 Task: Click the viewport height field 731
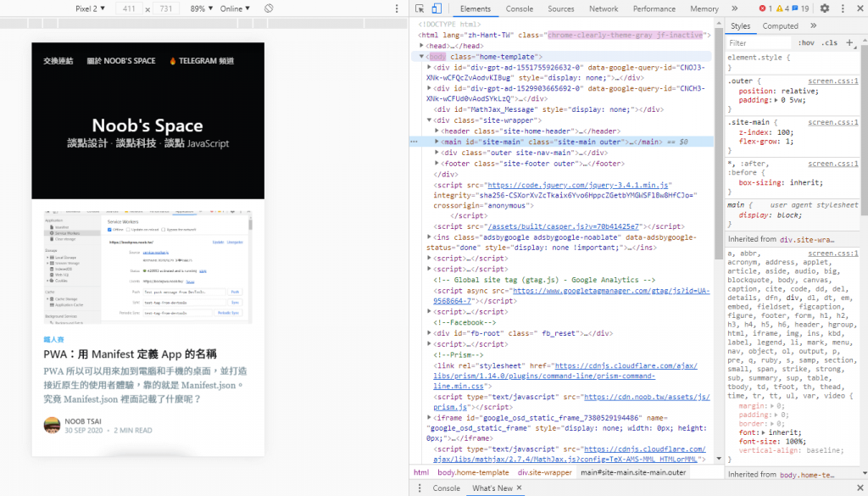point(165,8)
